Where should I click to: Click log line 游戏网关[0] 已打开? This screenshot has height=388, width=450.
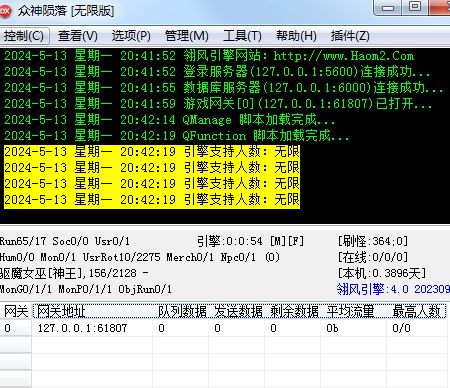218,104
